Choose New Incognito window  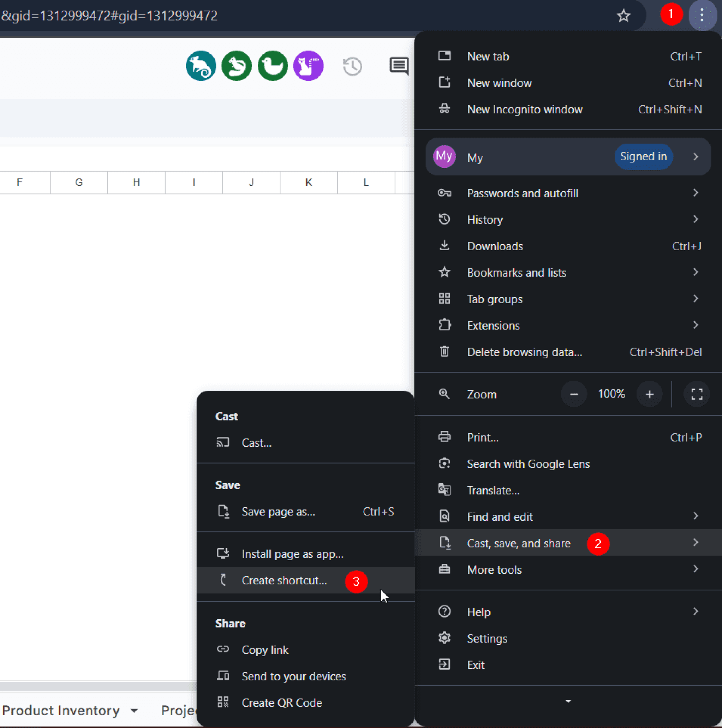coord(525,109)
